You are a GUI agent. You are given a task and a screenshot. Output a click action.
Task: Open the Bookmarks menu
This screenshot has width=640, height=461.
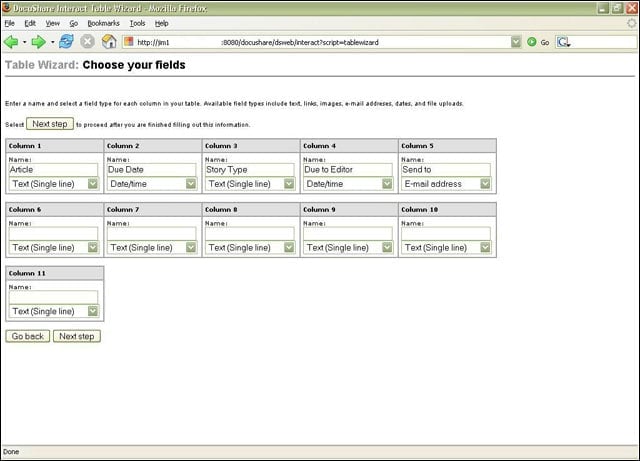click(x=104, y=23)
